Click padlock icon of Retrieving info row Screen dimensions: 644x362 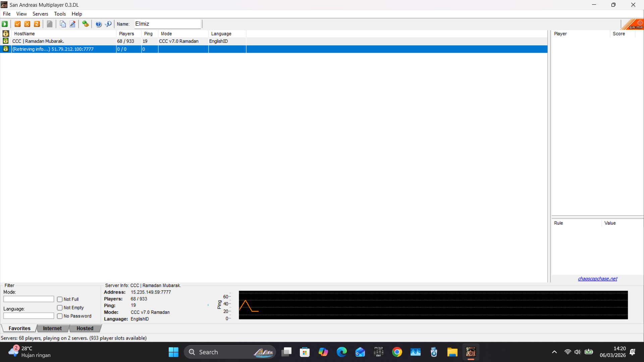pyautogui.click(x=5, y=49)
